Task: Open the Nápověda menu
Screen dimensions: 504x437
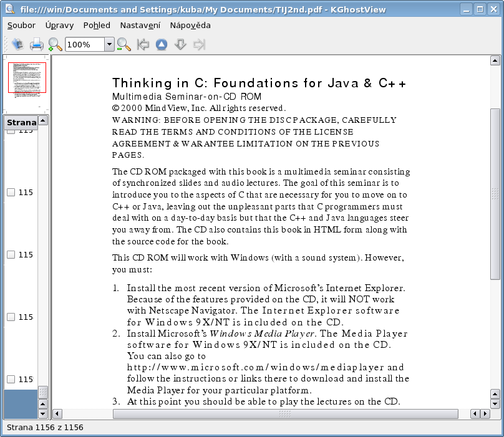Action: point(190,26)
